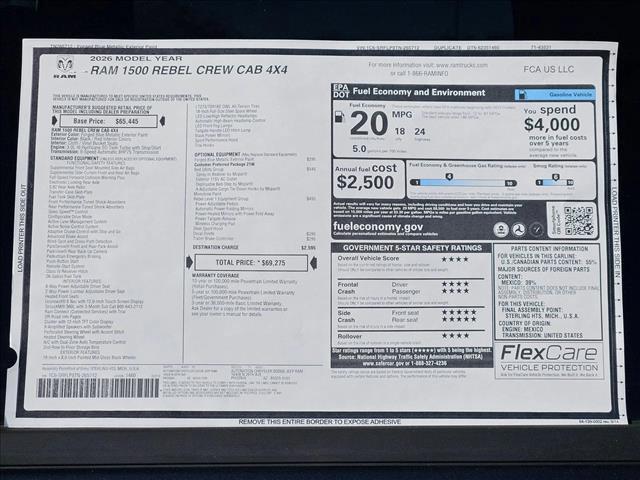The height and width of the screenshot is (480, 640).
Task: Click the www.safercar.gov line
Action: point(404,363)
